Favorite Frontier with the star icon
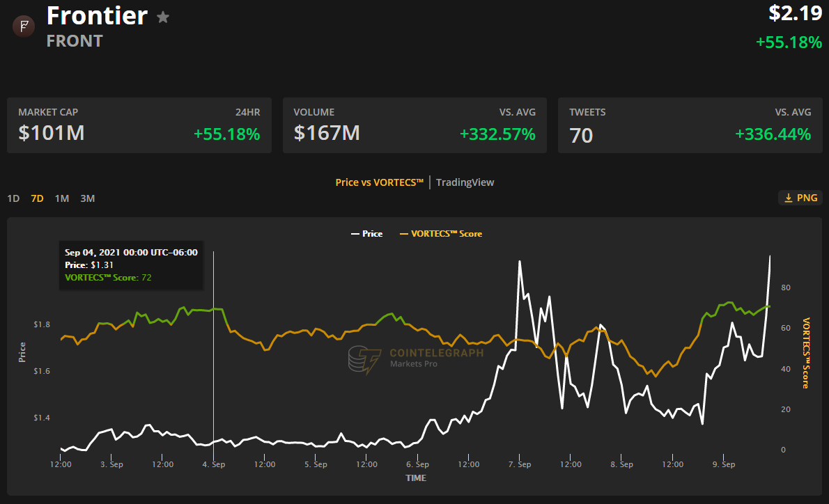Viewport: 829px width, 504px height. pos(163,17)
